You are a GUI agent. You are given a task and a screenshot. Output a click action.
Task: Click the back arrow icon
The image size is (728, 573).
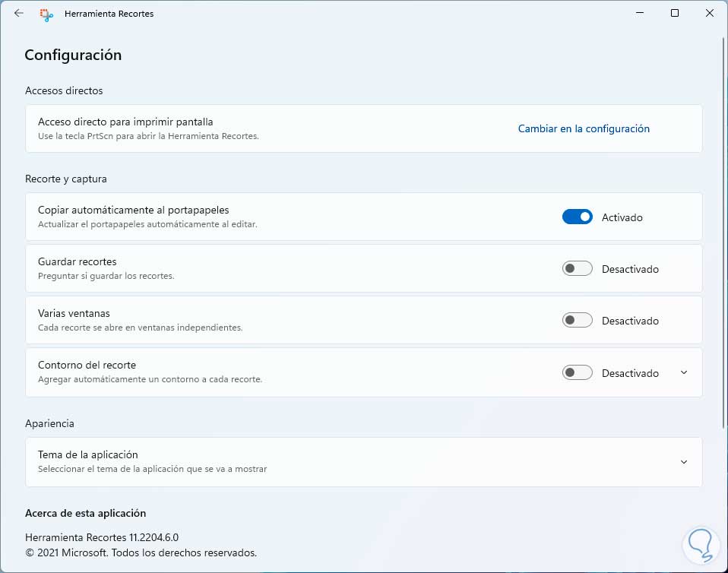pos(19,13)
